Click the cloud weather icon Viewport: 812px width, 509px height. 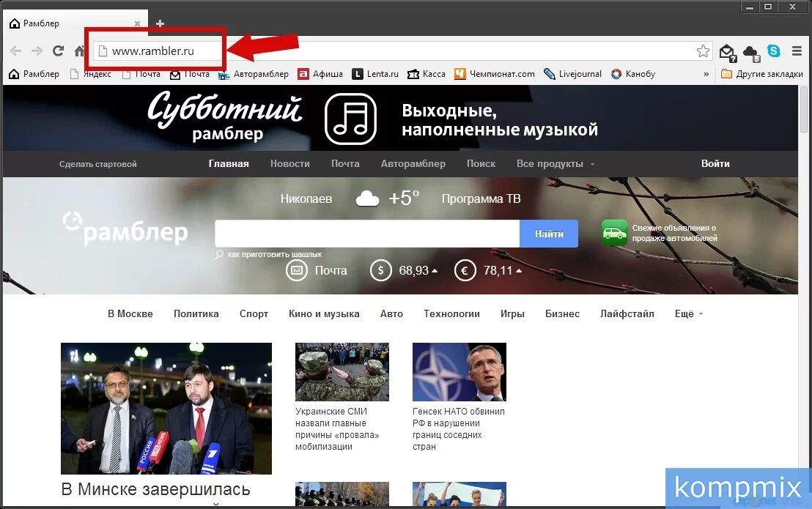[367, 198]
